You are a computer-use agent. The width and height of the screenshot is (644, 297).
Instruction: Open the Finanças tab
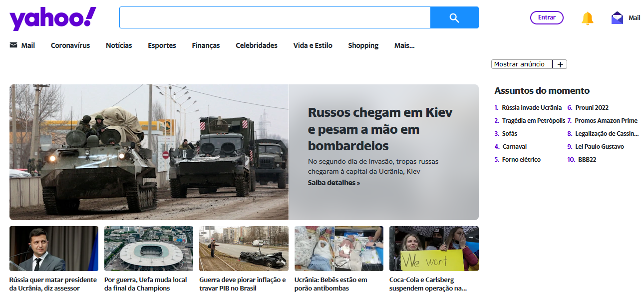pos(206,45)
